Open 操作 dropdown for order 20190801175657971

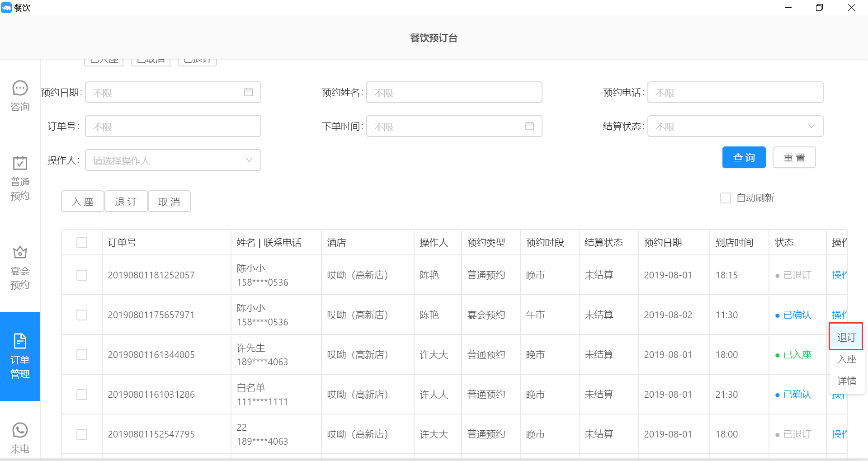tap(840, 315)
